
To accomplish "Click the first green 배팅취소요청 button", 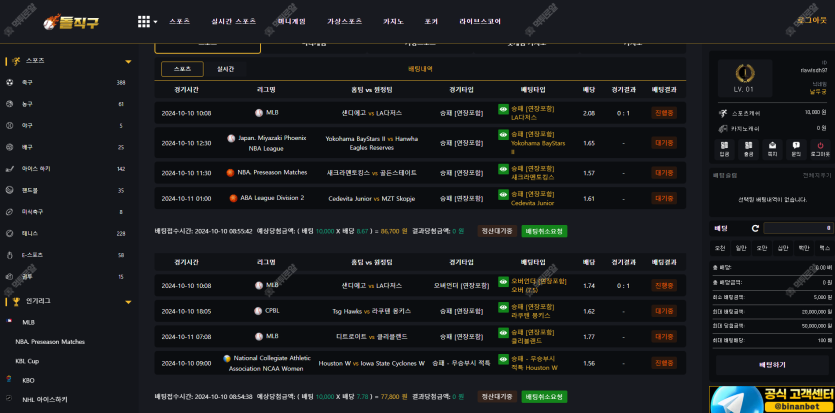I will point(544,231).
